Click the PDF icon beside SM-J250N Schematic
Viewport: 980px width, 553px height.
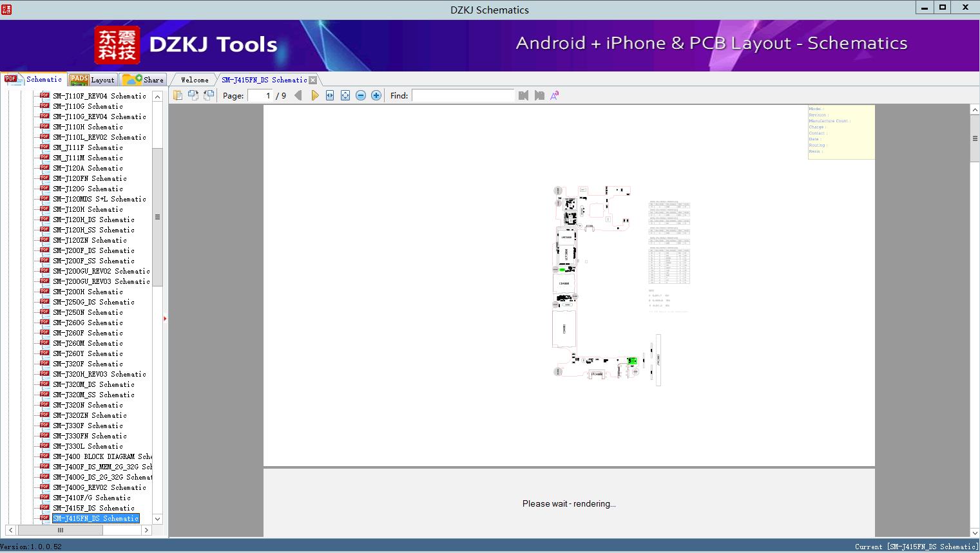coord(44,312)
